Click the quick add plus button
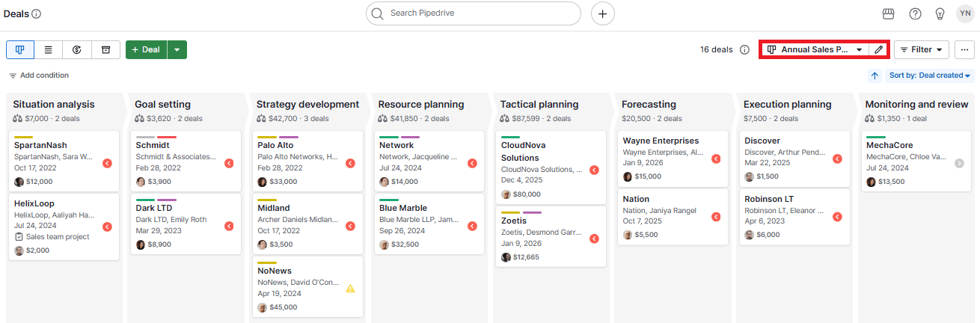Screen dimensions: 980x323 tap(603, 13)
